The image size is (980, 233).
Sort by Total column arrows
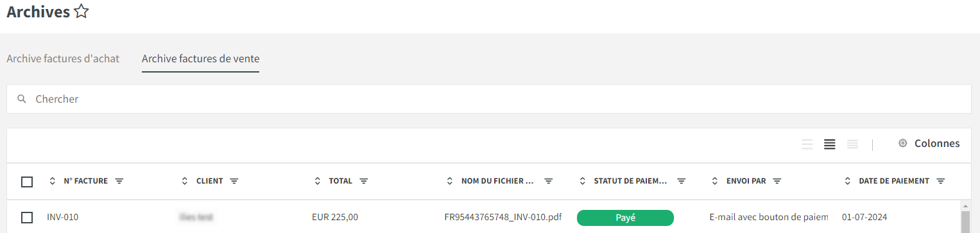point(318,182)
